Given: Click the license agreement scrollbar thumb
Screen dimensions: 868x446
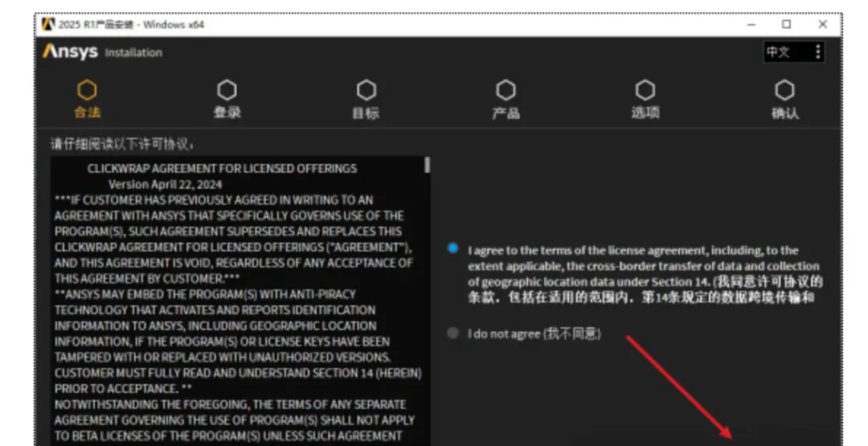Looking at the screenshot, I should pyautogui.click(x=427, y=165).
